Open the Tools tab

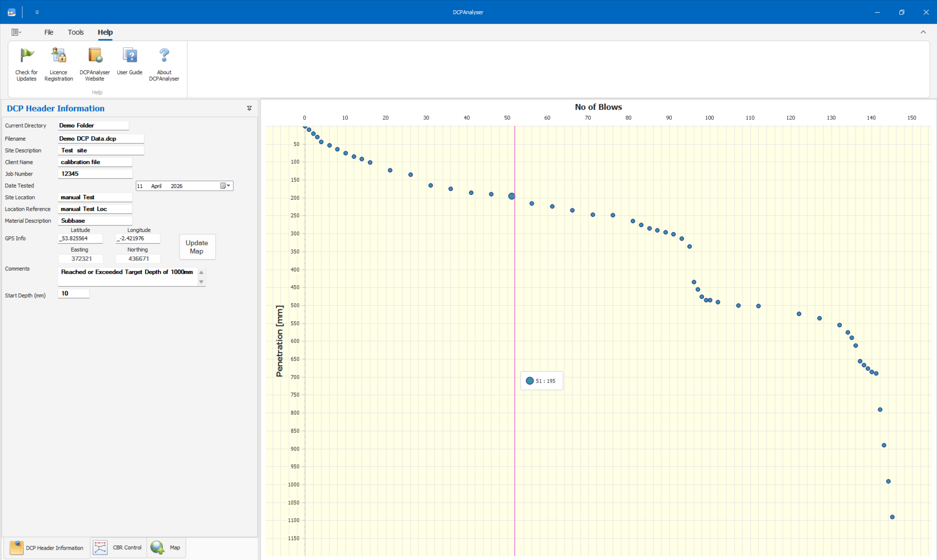coord(76,33)
